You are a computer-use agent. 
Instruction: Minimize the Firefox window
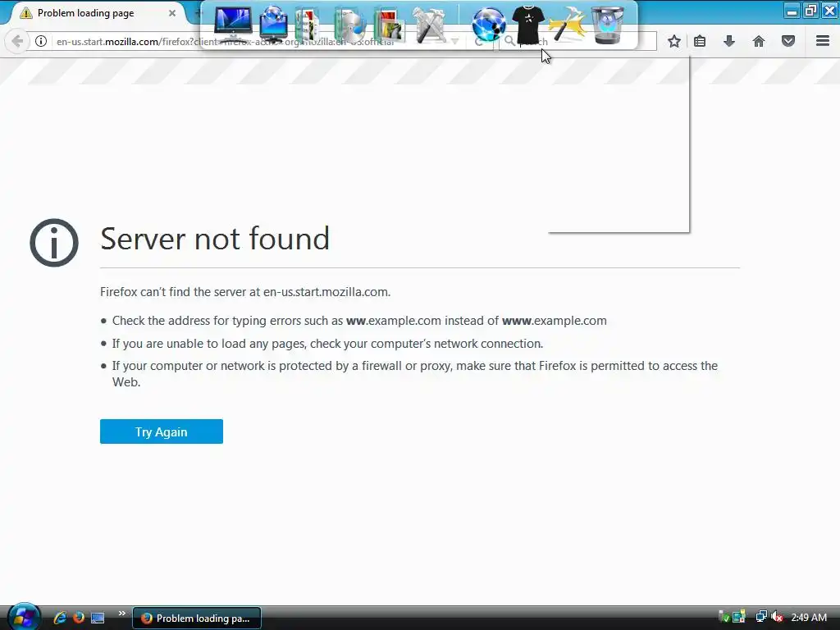[x=792, y=10]
